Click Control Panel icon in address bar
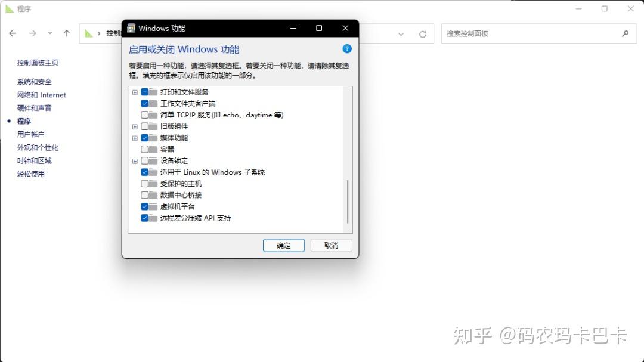Viewport: 644px width, 362px height. (x=89, y=33)
